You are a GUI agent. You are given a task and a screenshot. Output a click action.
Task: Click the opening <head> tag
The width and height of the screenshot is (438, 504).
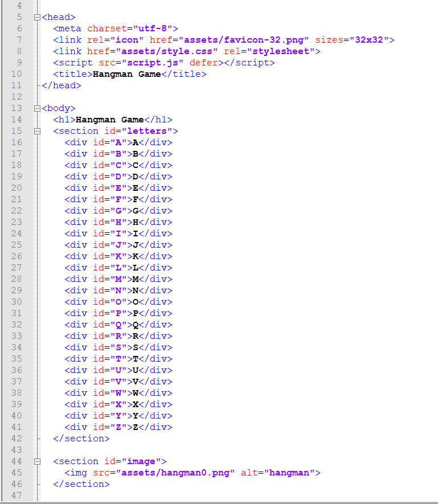coord(59,17)
